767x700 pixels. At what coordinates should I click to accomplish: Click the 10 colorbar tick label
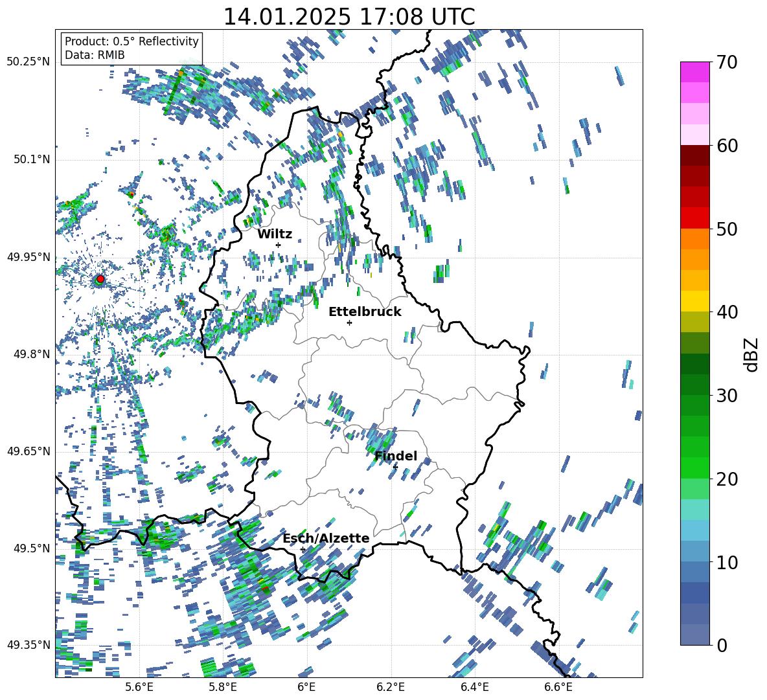[x=727, y=562]
